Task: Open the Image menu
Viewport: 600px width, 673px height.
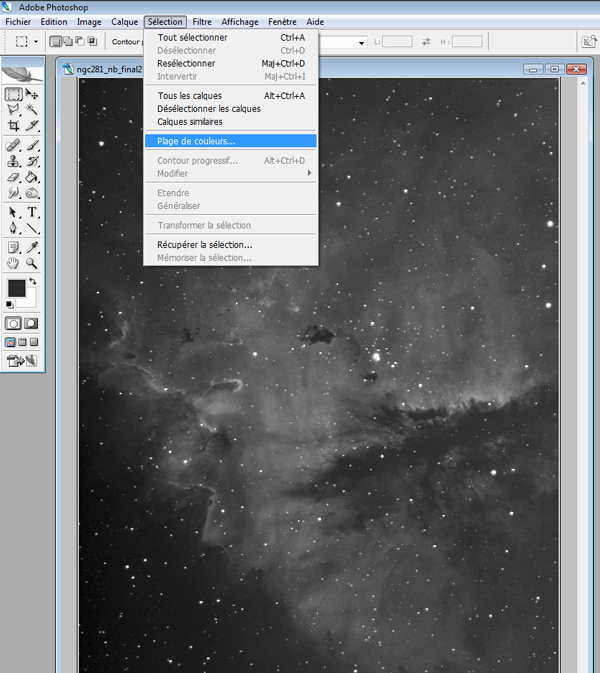Action: click(89, 22)
